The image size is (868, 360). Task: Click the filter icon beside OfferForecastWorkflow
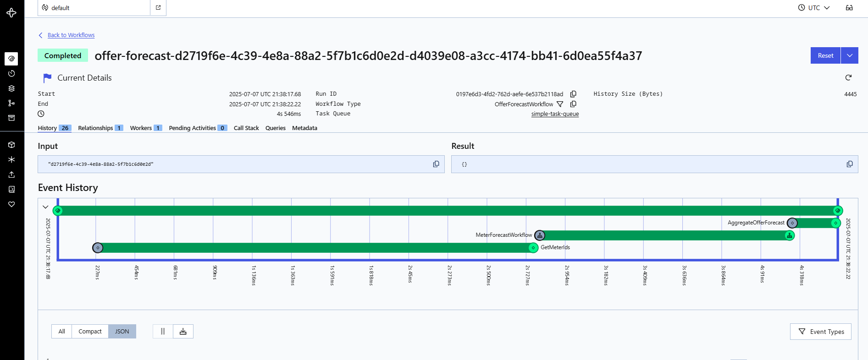(560, 104)
